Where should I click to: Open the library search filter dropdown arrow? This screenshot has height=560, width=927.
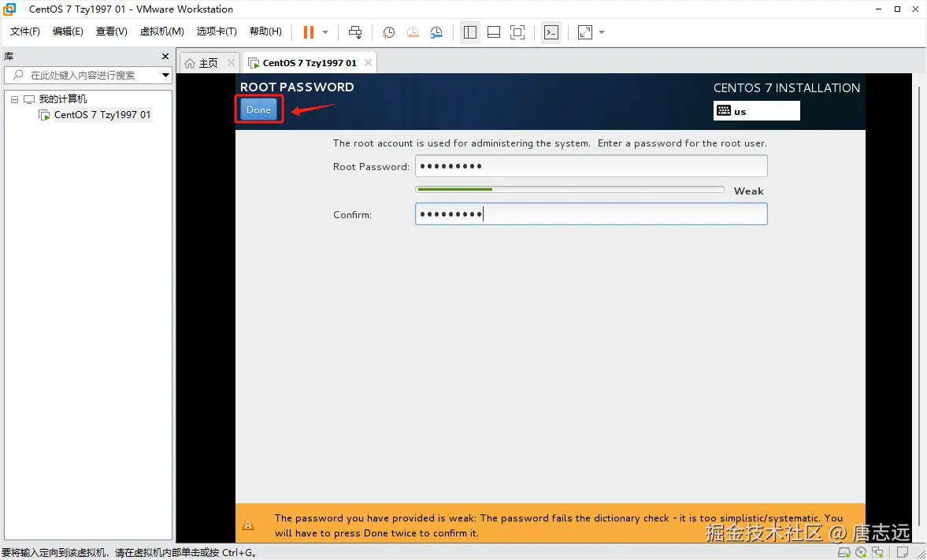pos(165,75)
